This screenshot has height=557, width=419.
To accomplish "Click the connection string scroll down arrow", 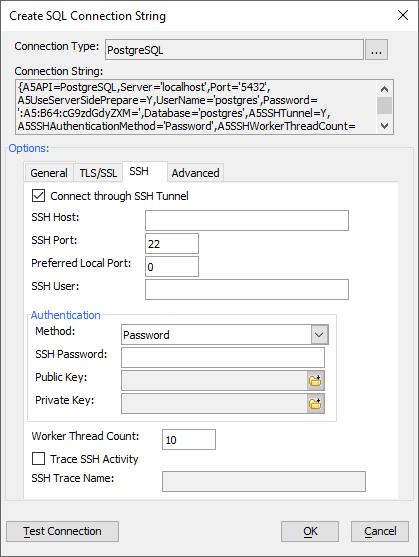I will point(385,126).
